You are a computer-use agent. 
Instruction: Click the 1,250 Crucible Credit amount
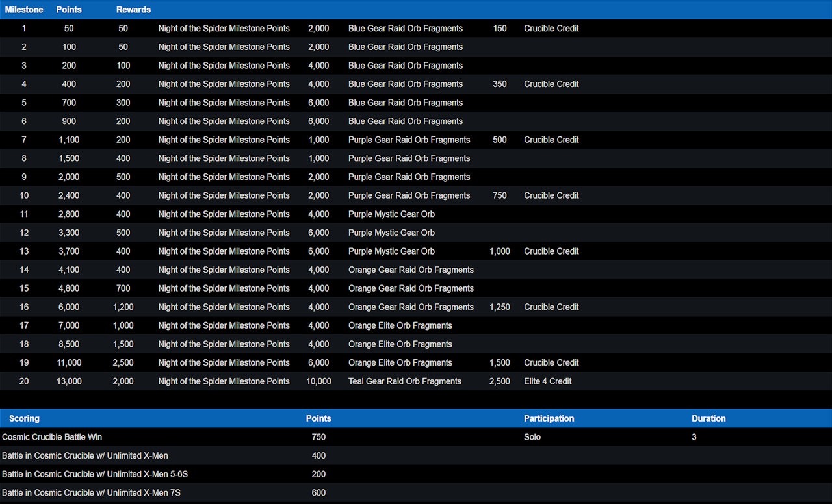[x=500, y=307]
